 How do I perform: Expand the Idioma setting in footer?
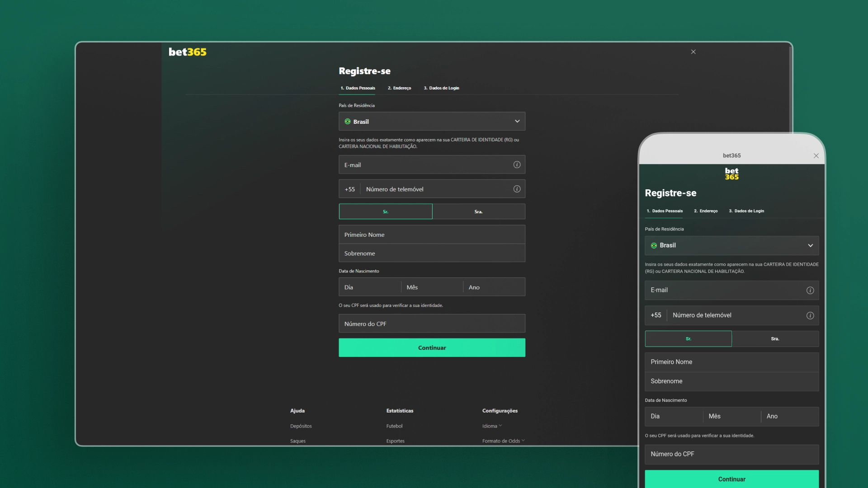click(x=492, y=426)
